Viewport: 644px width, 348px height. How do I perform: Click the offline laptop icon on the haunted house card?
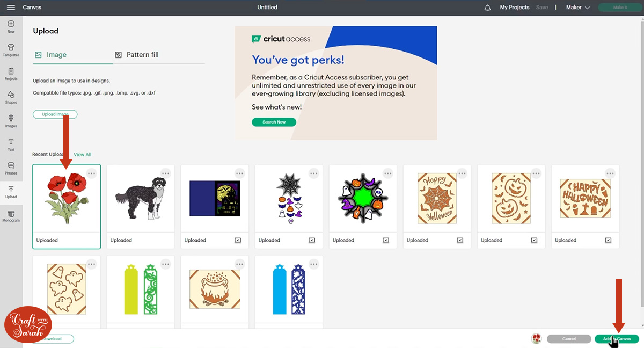(238, 240)
